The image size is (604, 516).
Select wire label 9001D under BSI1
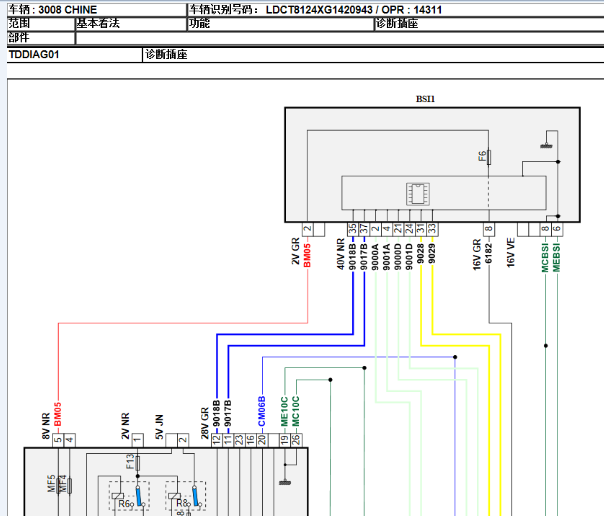(x=409, y=256)
